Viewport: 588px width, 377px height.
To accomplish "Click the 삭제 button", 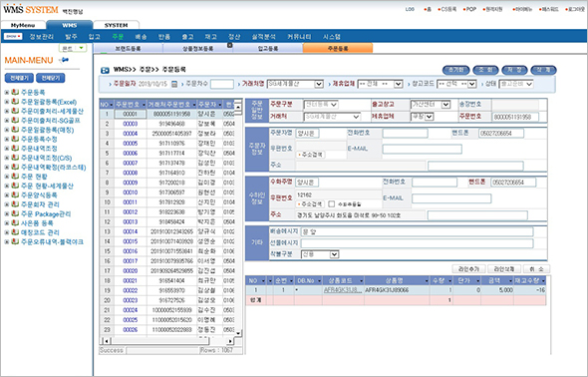I will click(x=543, y=70).
